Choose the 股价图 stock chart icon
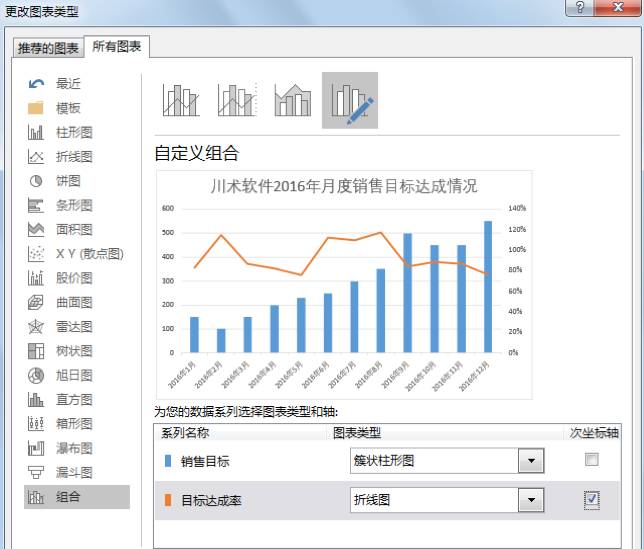644x549 pixels. click(x=36, y=278)
